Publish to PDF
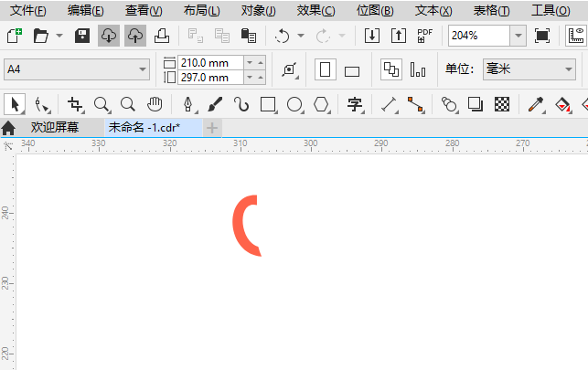The height and width of the screenshot is (370, 588). tap(425, 36)
